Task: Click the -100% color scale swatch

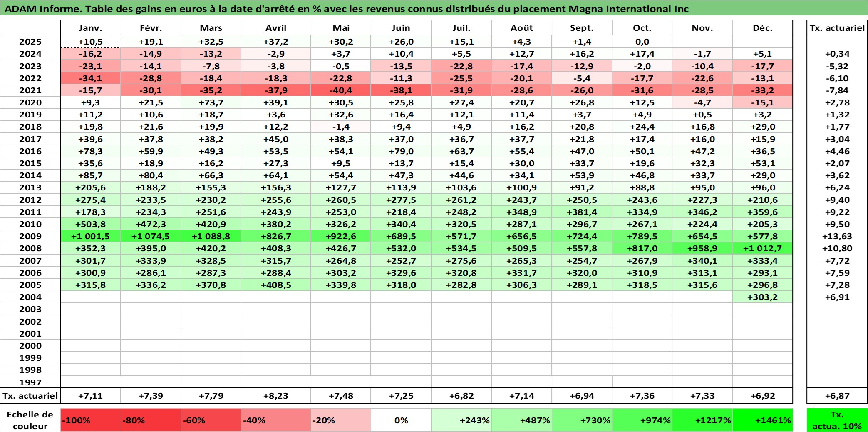Action: tap(90, 420)
